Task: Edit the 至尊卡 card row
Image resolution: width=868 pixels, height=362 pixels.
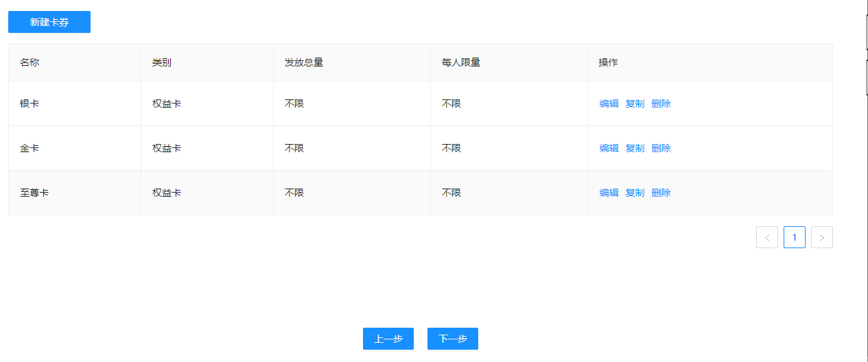Action: click(609, 193)
